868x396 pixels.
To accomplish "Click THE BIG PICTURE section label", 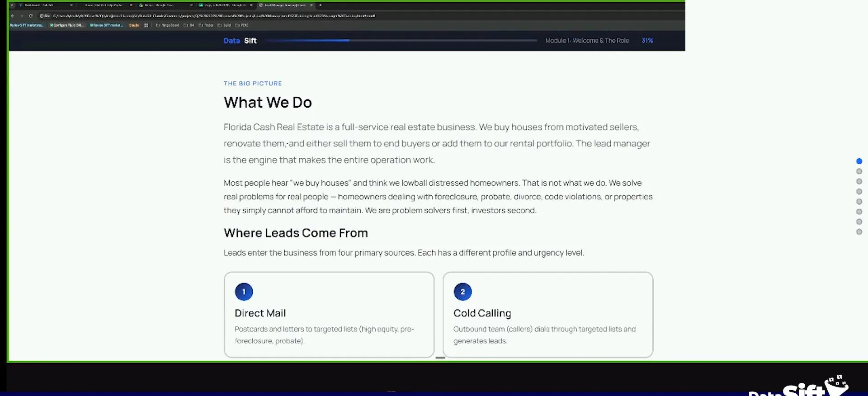I will point(253,84).
